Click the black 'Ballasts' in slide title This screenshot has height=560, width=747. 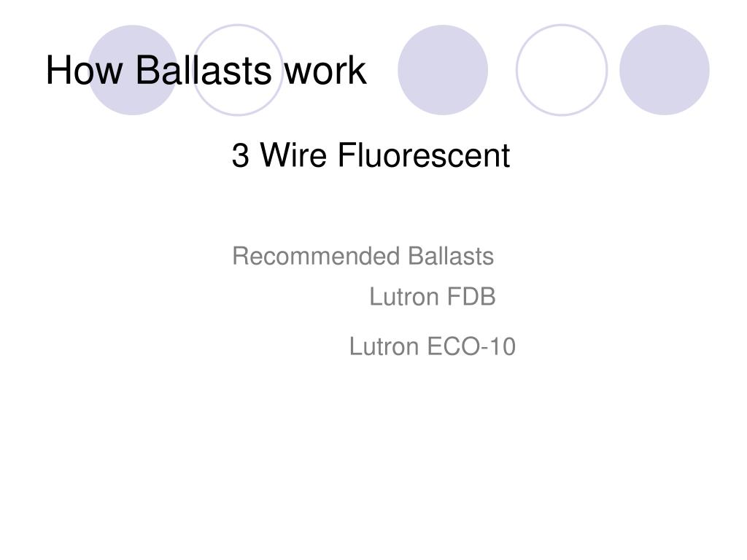204,70
